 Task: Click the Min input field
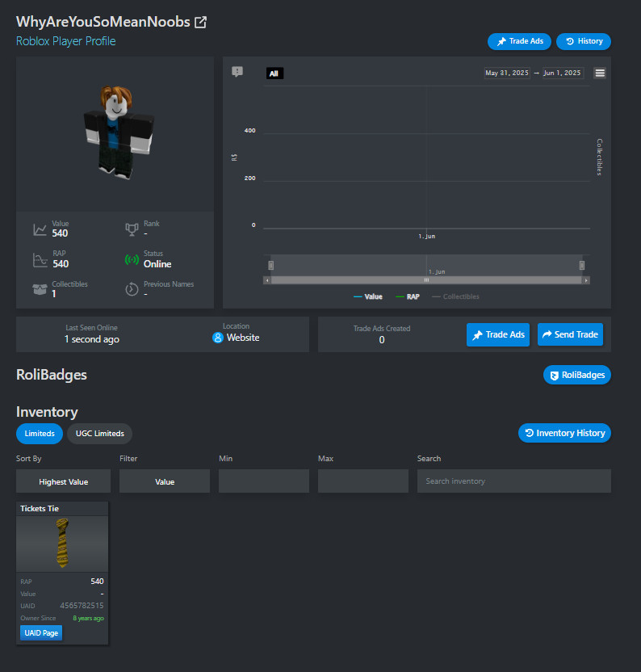coord(264,481)
